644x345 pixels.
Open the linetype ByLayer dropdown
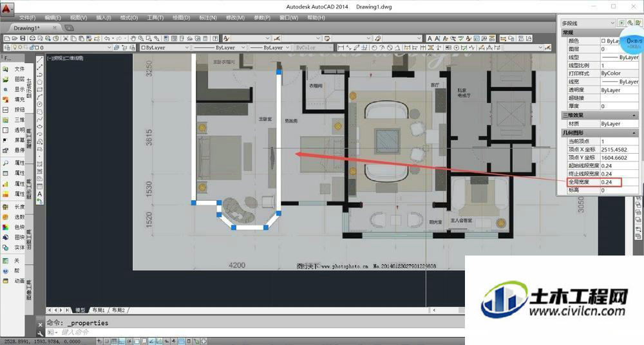coord(219,48)
